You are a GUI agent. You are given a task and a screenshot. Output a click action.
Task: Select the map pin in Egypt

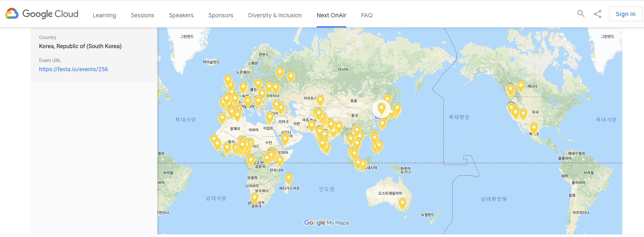click(x=269, y=118)
